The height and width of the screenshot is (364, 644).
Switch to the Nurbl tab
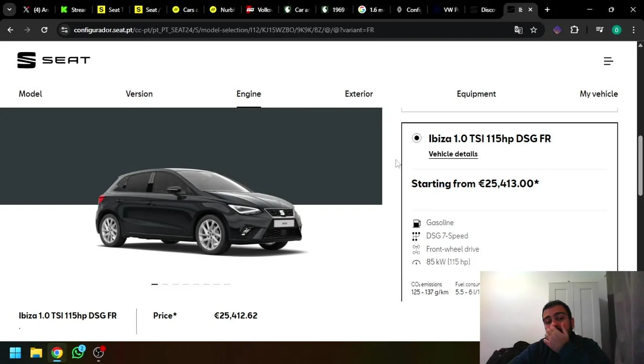pos(222,10)
